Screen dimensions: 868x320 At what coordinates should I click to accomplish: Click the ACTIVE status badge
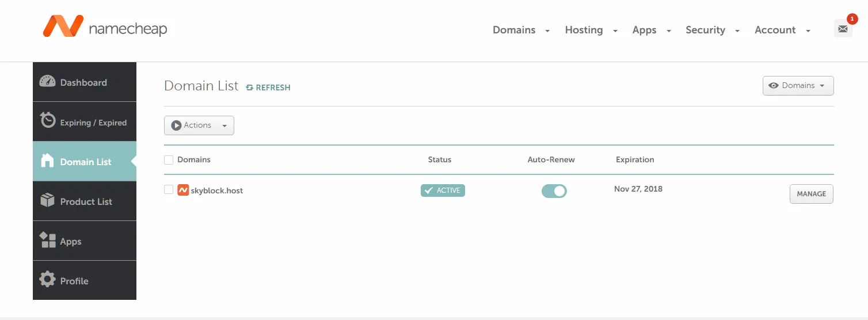[x=443, y=191]
